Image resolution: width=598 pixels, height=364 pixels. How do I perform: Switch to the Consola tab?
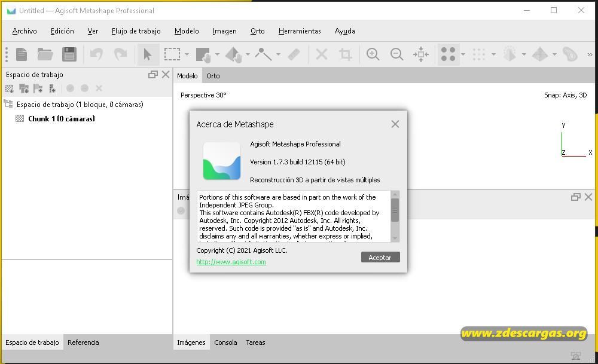click(x=225, y=342)
